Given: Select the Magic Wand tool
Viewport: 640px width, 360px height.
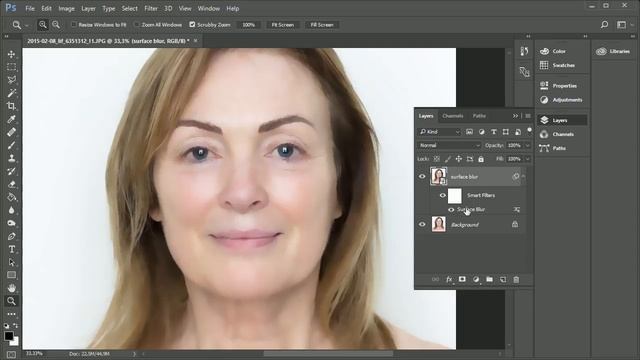Looking at the screenshot, I should click(x=11, y=93).
